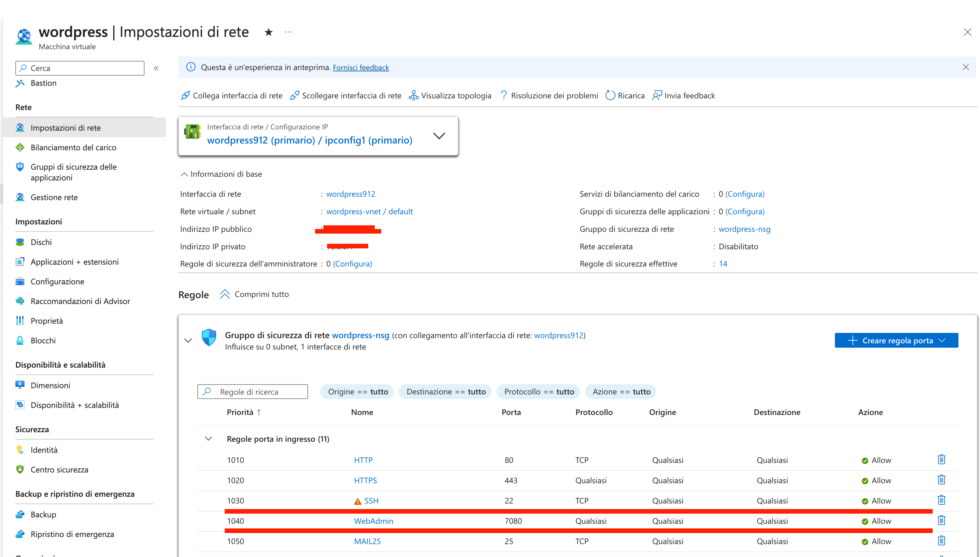Open wordpress-vnet / default link
Screen dimensions: 980x557
point(369,211)
